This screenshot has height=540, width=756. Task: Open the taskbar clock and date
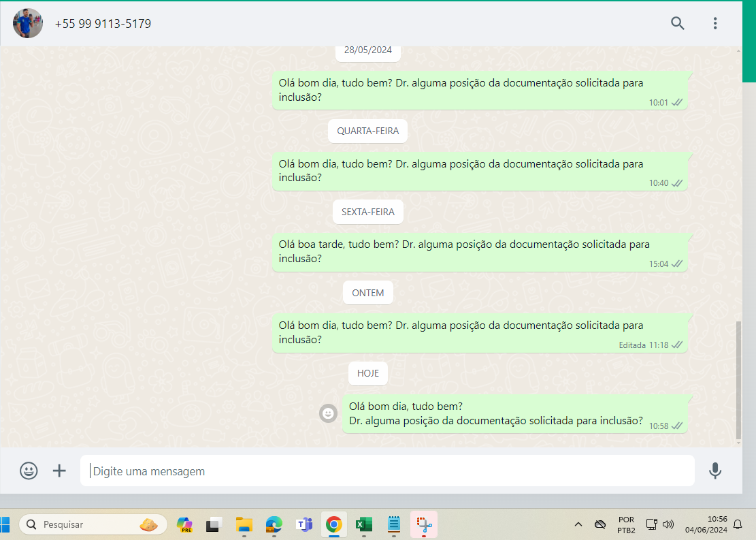706,524
